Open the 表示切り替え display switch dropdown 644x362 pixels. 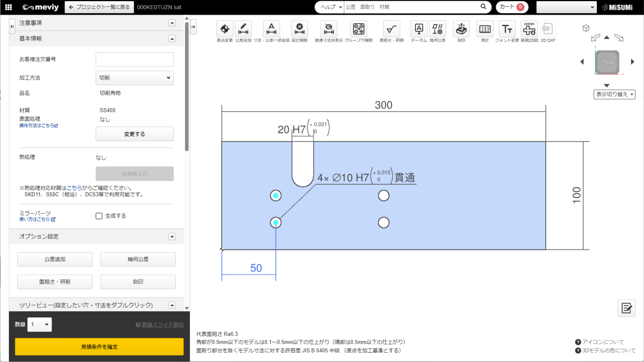614,94
